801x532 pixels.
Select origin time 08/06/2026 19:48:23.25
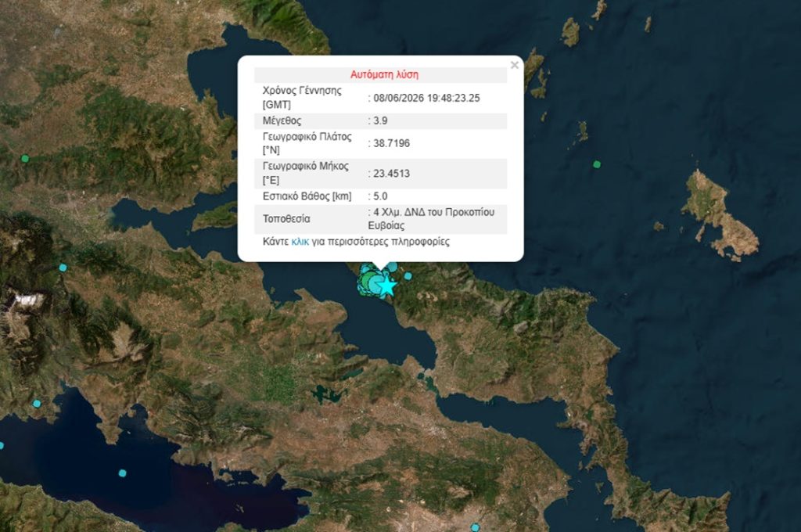tap(426, 98)
